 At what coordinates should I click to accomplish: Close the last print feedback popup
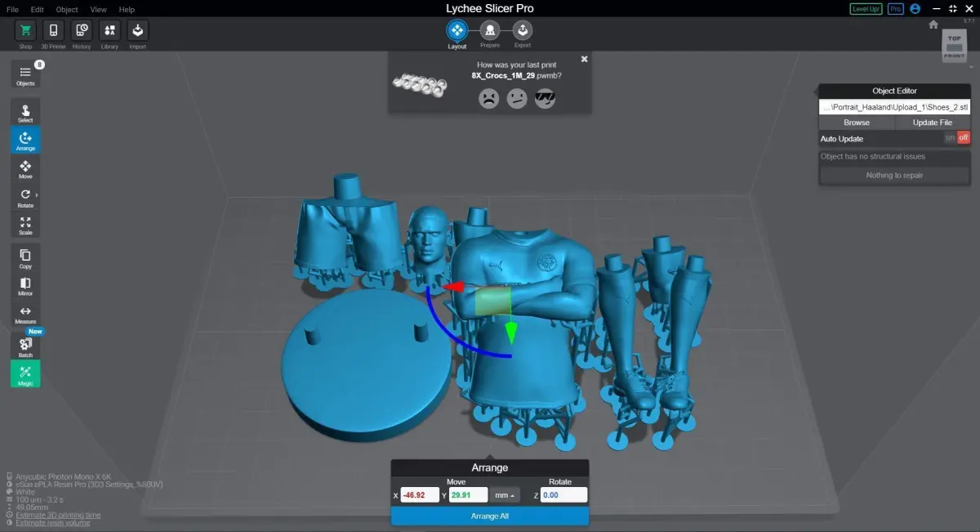584,59
